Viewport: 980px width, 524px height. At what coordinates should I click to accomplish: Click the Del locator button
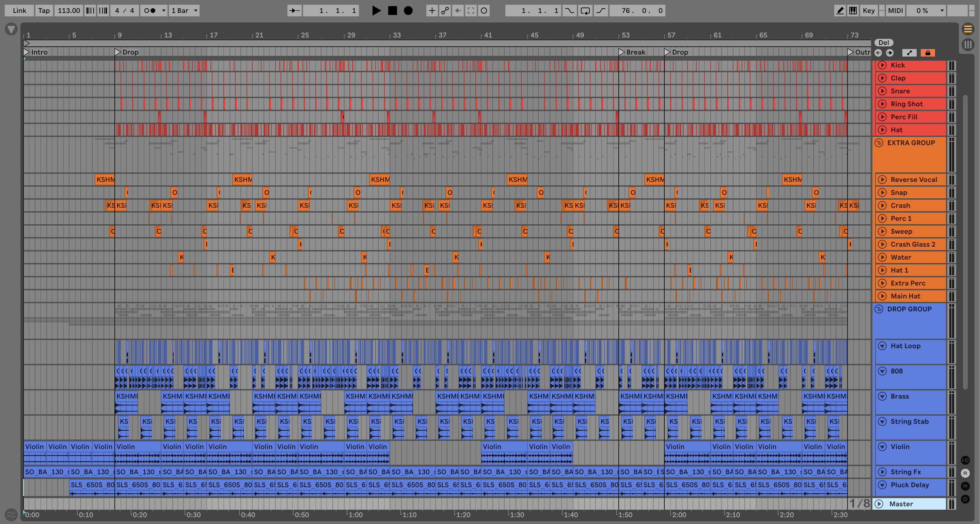883,43
